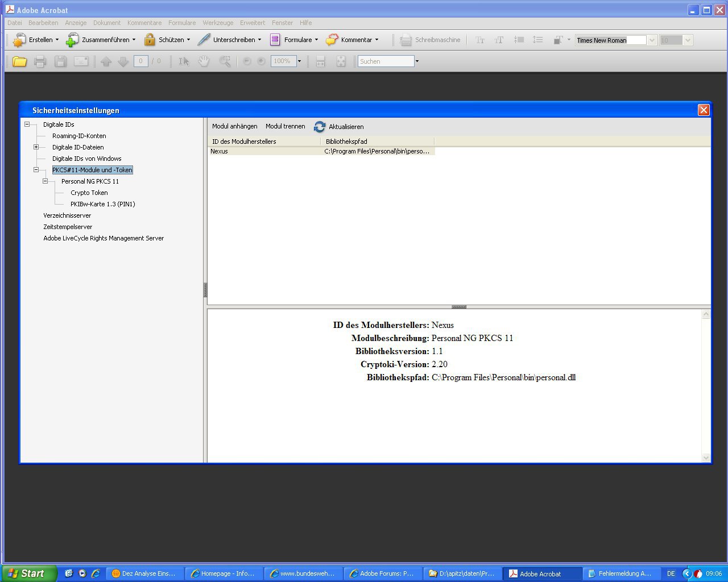Select the Nexus module row

pos(322,151)
